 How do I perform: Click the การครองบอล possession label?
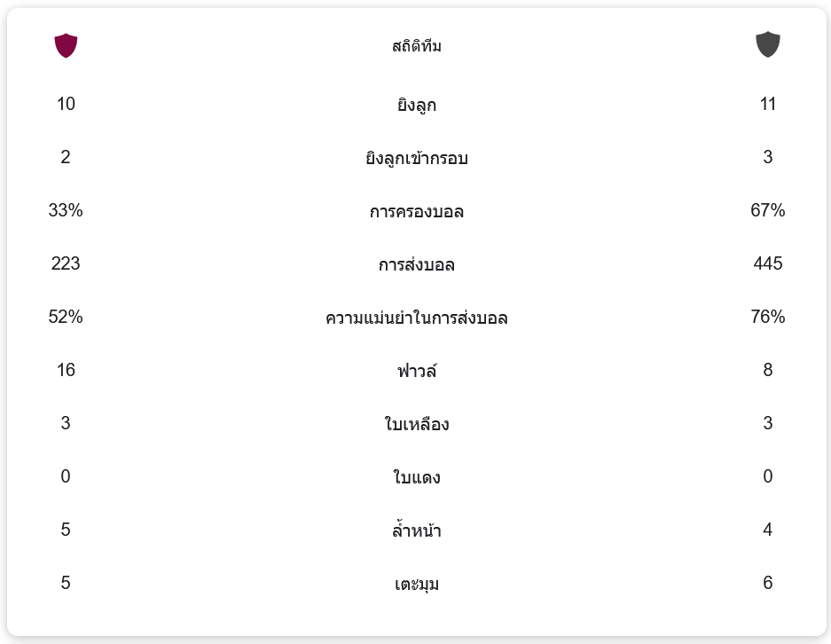(416, 212)
